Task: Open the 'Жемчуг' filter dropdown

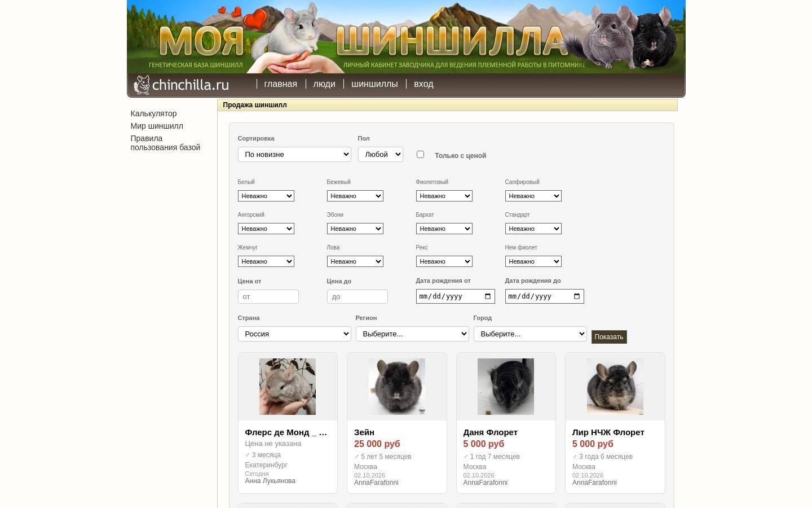Action: pyautogui.click(x=266, y=261)
